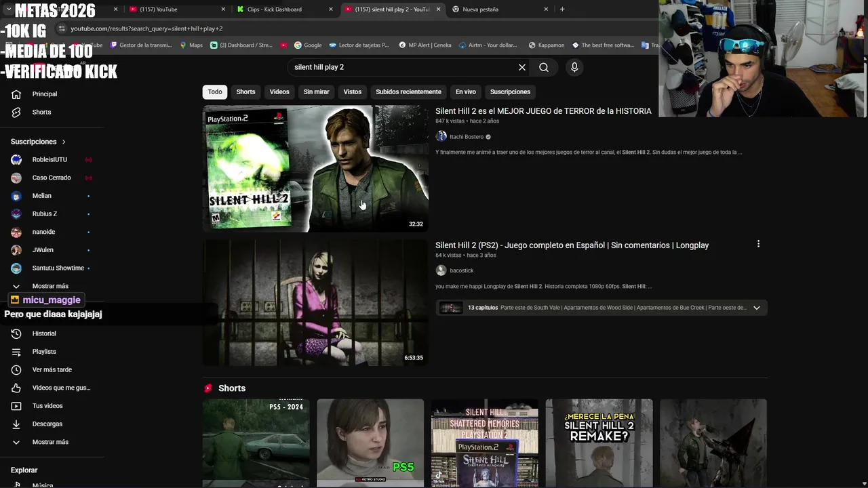Open Historial in the sidebar
This screenshot has height=488, width=868.
(44, 333)
